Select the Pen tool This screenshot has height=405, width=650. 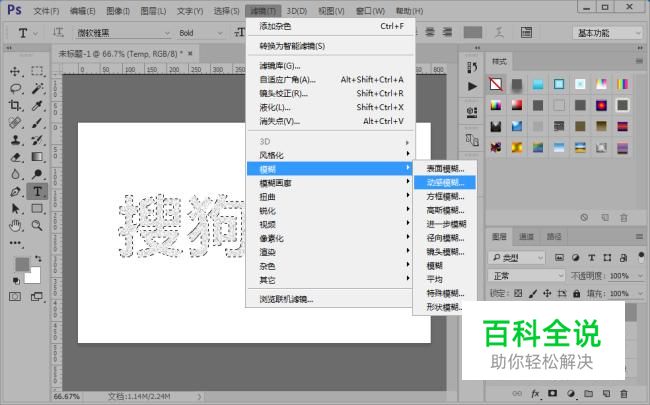pyautogui.click(x=15, y=192)
